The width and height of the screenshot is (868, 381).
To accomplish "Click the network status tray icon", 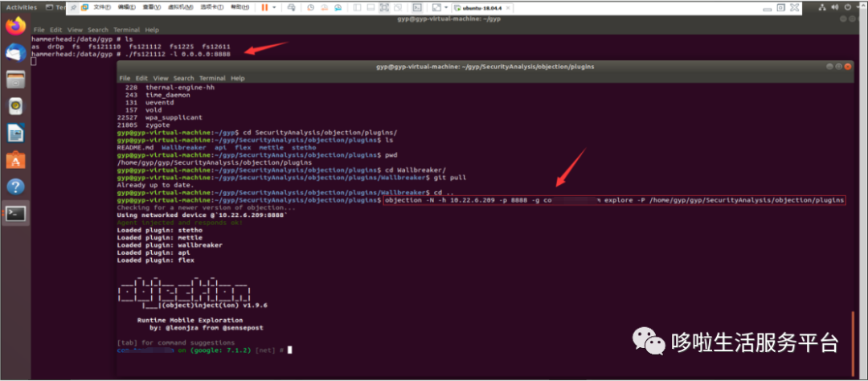I will point(822,7).
